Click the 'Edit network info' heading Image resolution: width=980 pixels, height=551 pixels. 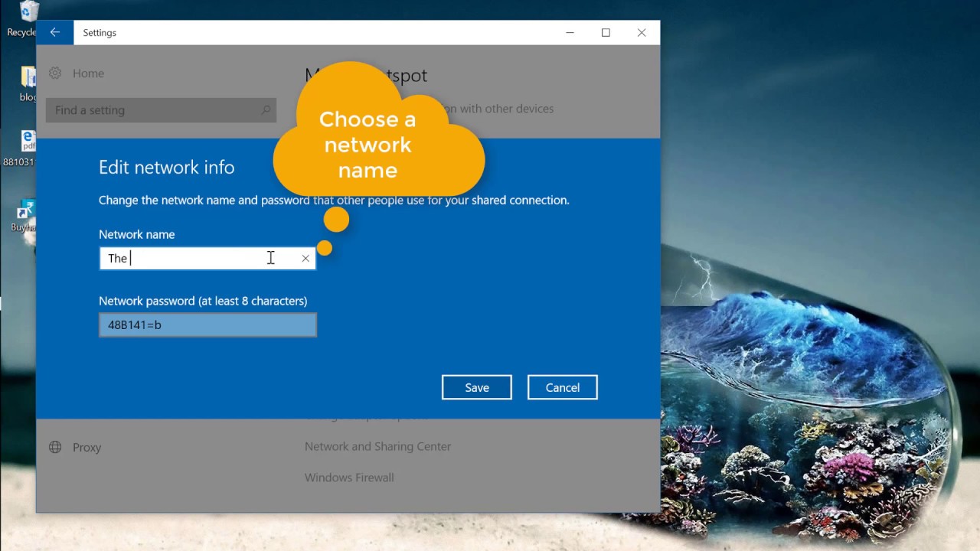coord(167,168)
